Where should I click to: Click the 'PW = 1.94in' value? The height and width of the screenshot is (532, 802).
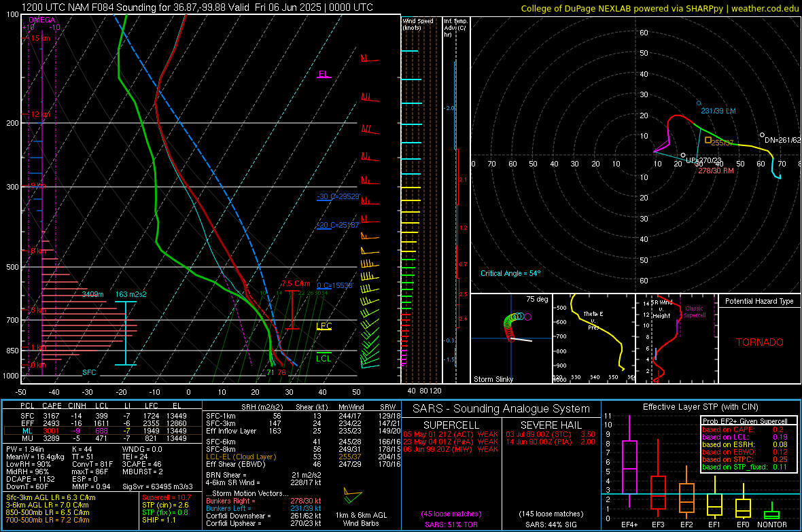point(25,449)
